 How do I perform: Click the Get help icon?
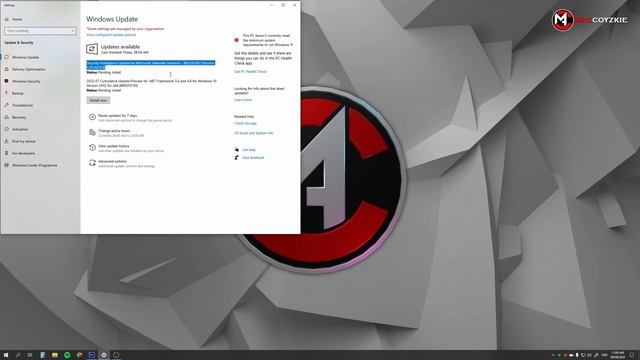click(x=236, y=150)
